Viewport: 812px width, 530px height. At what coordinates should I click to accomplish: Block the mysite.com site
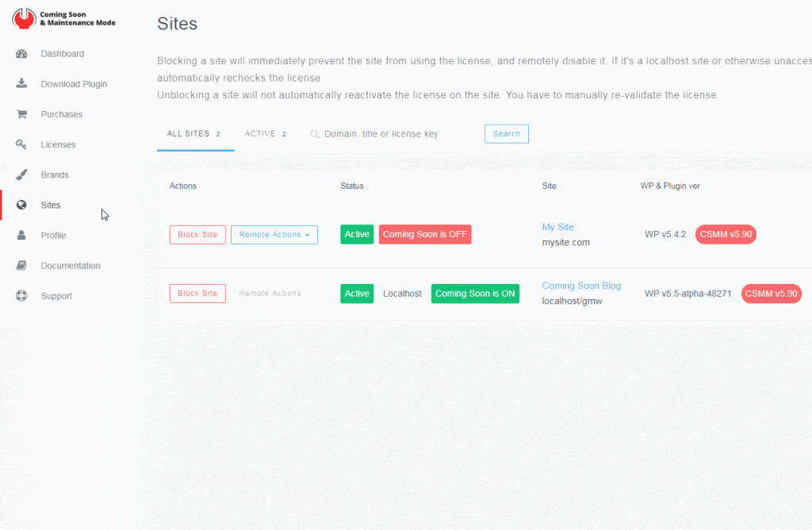(197, 235)
